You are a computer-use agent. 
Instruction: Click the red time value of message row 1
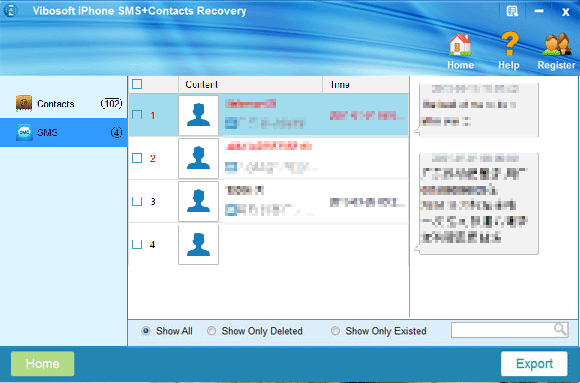(367, 115)
